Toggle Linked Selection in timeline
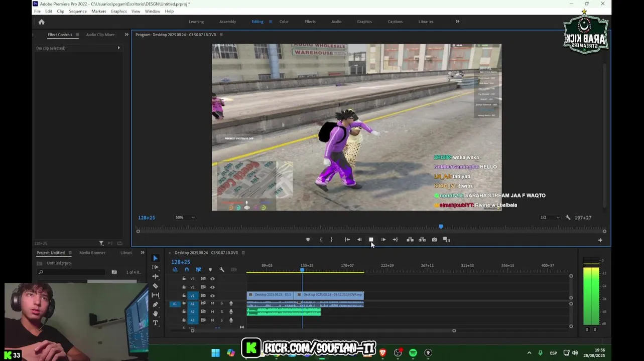 coord(198,270)
